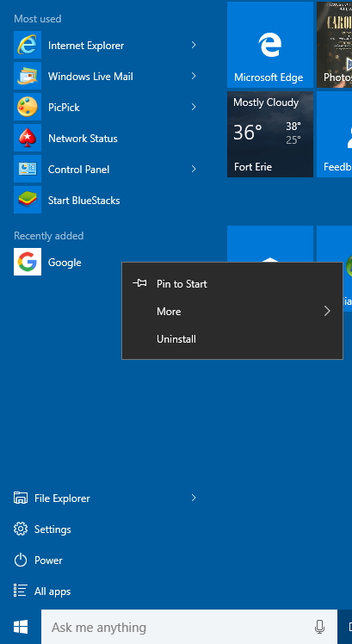Select More in the context menu
352x644 pixels.
(232, 312)
